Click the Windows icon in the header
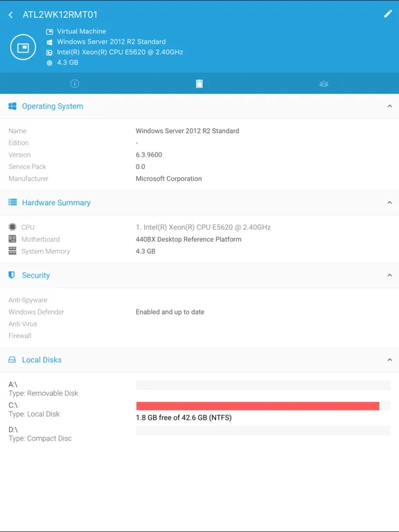This screenshot has height=532, width=399. pos(50,42)
